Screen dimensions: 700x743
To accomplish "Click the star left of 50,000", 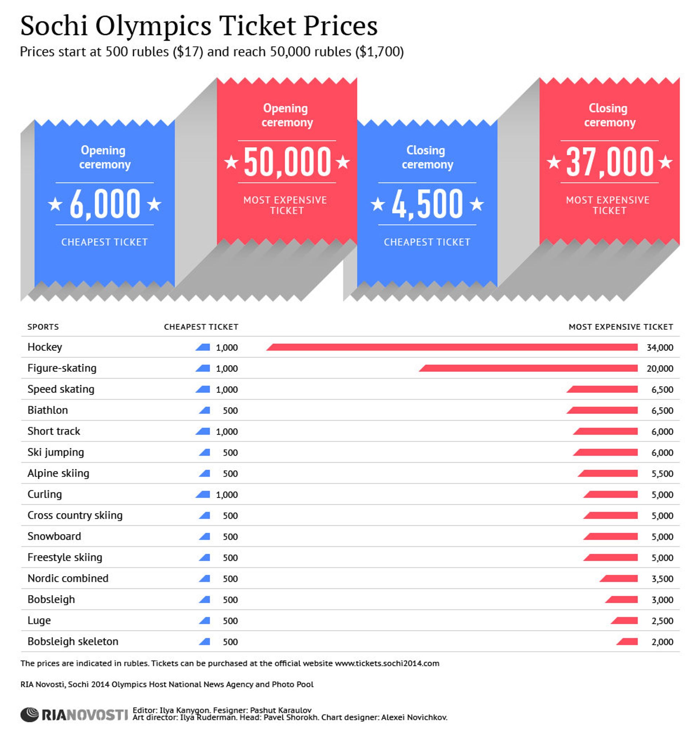I will (x=232, y=162).
